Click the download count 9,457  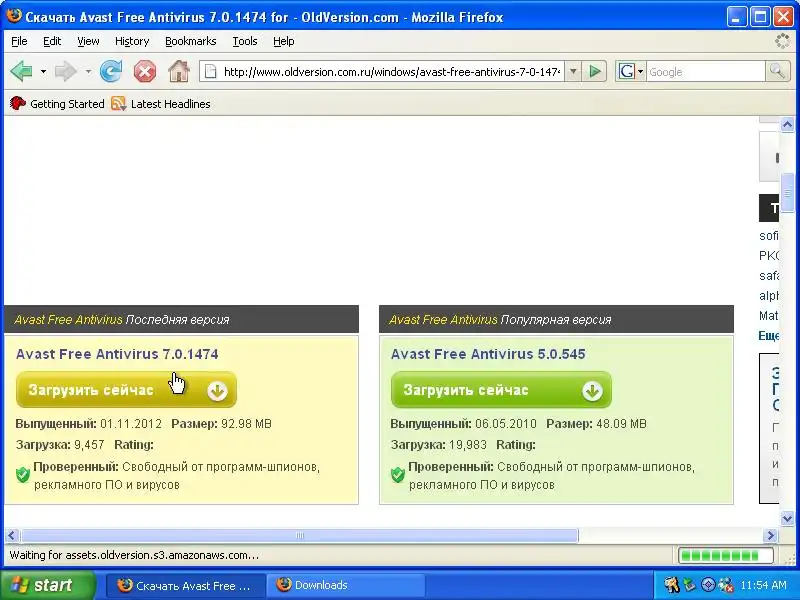tap(89, 445)
